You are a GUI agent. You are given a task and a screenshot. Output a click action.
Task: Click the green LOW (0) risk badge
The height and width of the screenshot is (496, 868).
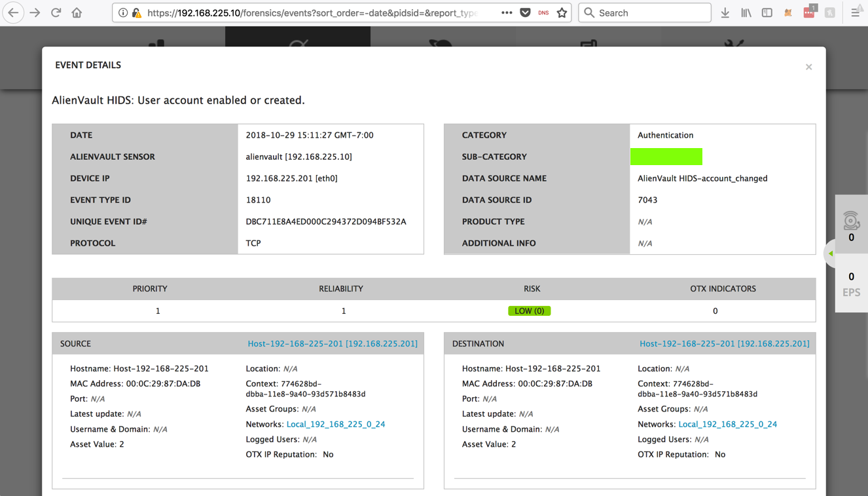pyautogui.click(x=530, y=311)
